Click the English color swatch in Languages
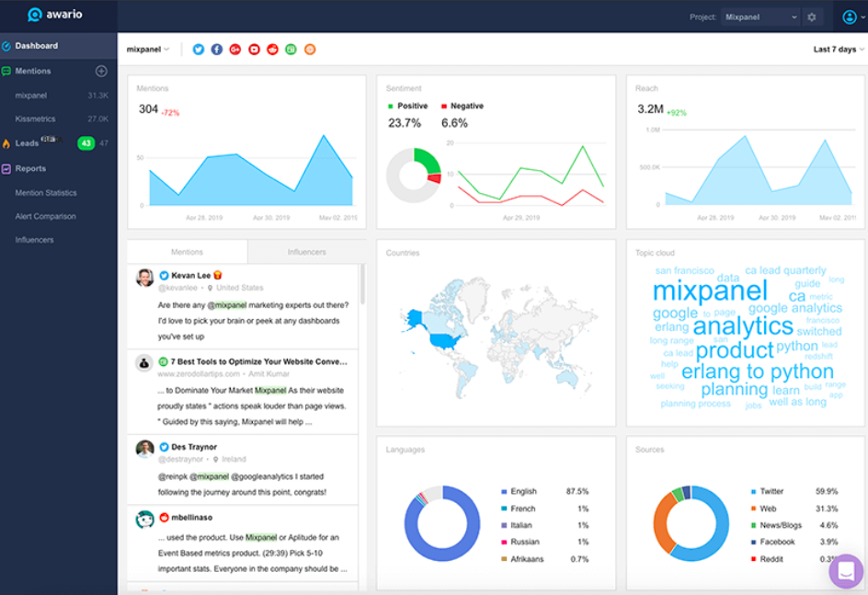The width and height of the screenshot is (868, 595). tap(505, 492)
